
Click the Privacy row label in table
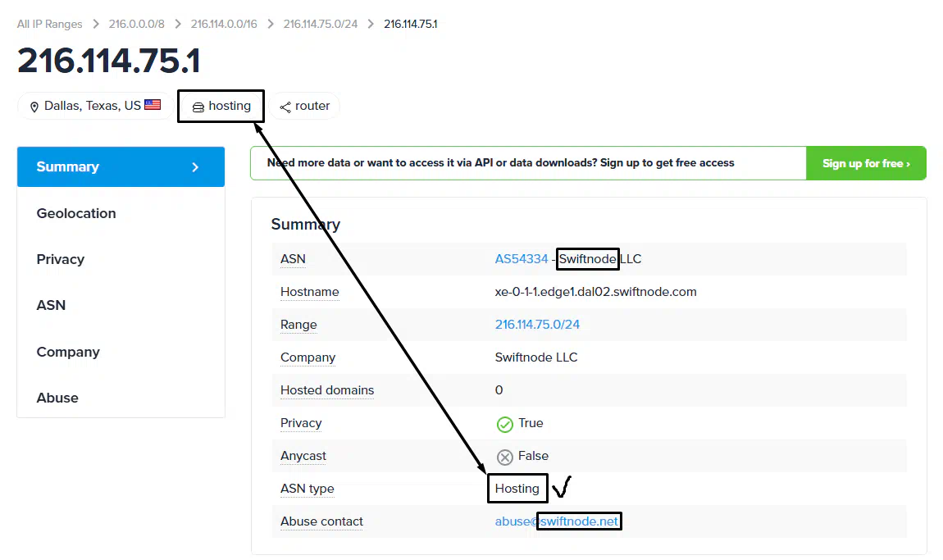[x=301, y=423]
